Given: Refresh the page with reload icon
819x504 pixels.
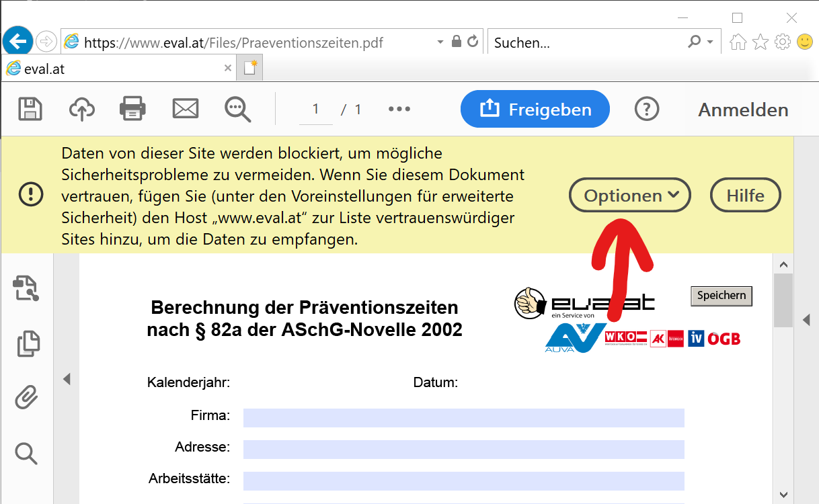Looking at the screenshot, I should click(473, 42).
